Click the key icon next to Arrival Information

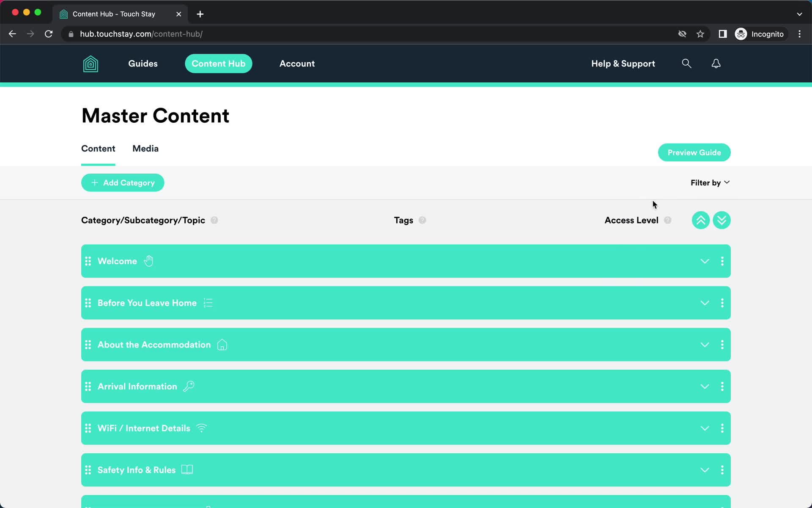189,386
